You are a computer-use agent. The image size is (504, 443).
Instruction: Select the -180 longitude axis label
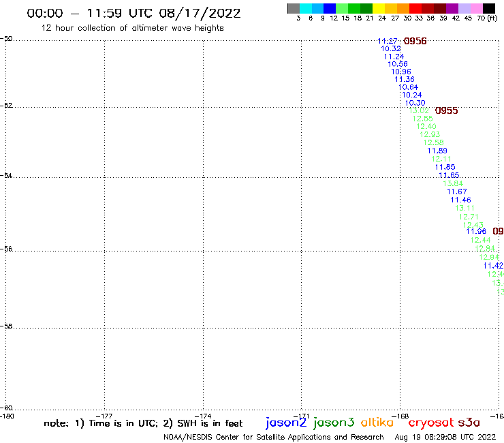(x=7, y=416)
